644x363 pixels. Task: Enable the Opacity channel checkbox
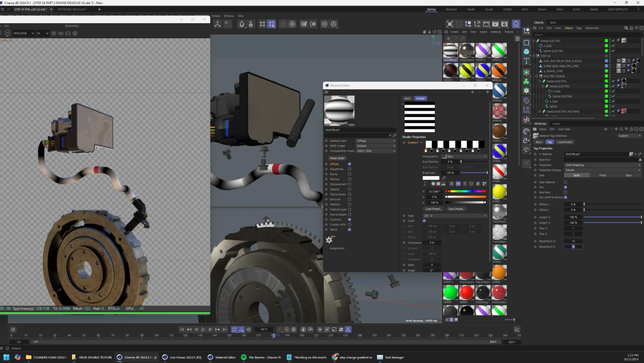click(350, 189)
